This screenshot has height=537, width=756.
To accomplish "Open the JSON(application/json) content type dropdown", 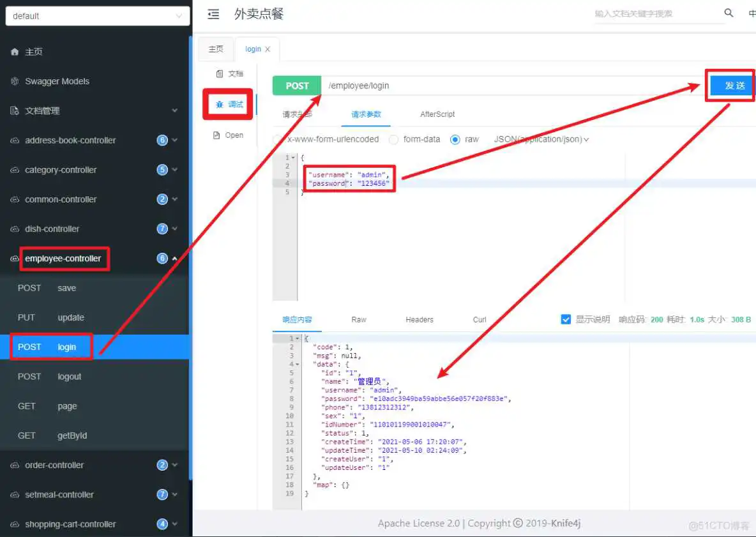I will pos(541,139).
